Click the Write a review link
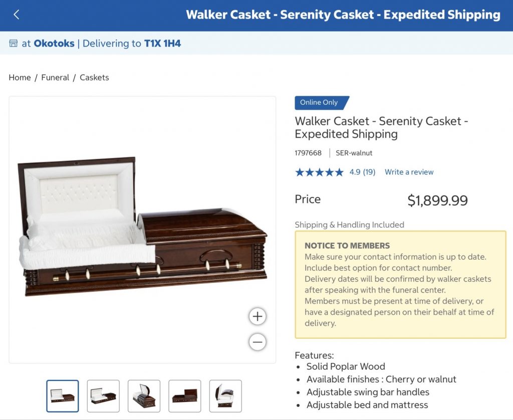Image resolution: width=513 pixels, height=420 pixels. (x=409, y=172)
